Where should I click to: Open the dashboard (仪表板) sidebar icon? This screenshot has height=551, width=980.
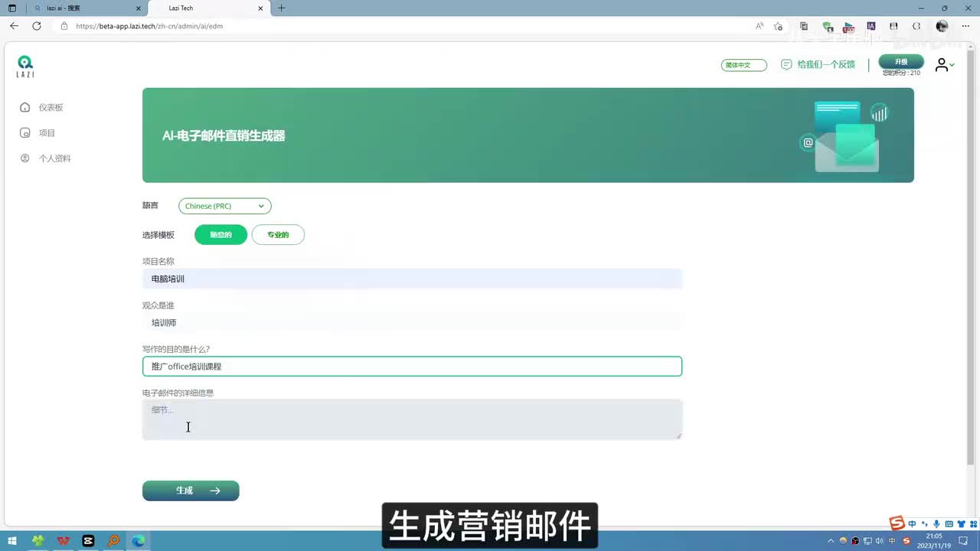(25, 107)
